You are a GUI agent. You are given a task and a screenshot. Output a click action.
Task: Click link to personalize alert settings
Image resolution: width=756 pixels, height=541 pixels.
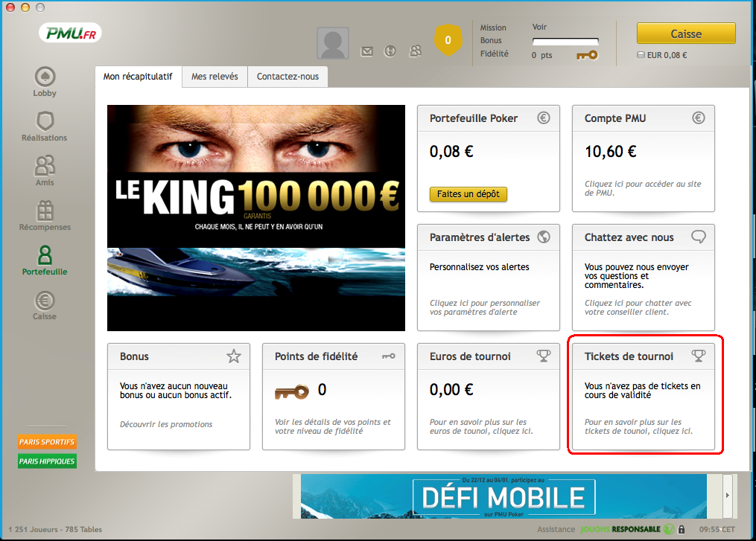click(x=485, y=307)
